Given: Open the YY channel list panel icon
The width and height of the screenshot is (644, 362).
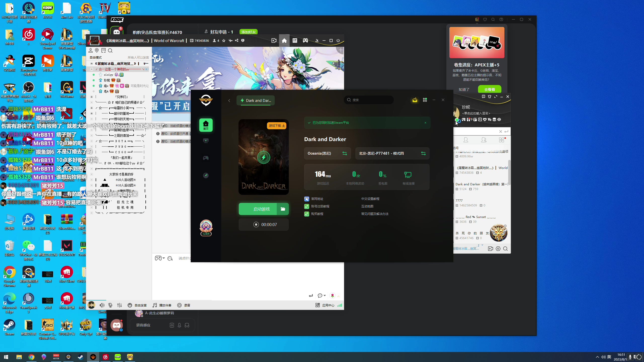Looking at the screenshot, I should 295,40.
